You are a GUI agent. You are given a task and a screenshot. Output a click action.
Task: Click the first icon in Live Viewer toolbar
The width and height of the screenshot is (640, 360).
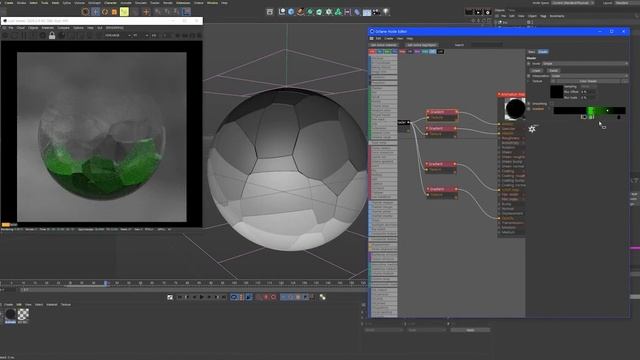[x=6, y=36]
